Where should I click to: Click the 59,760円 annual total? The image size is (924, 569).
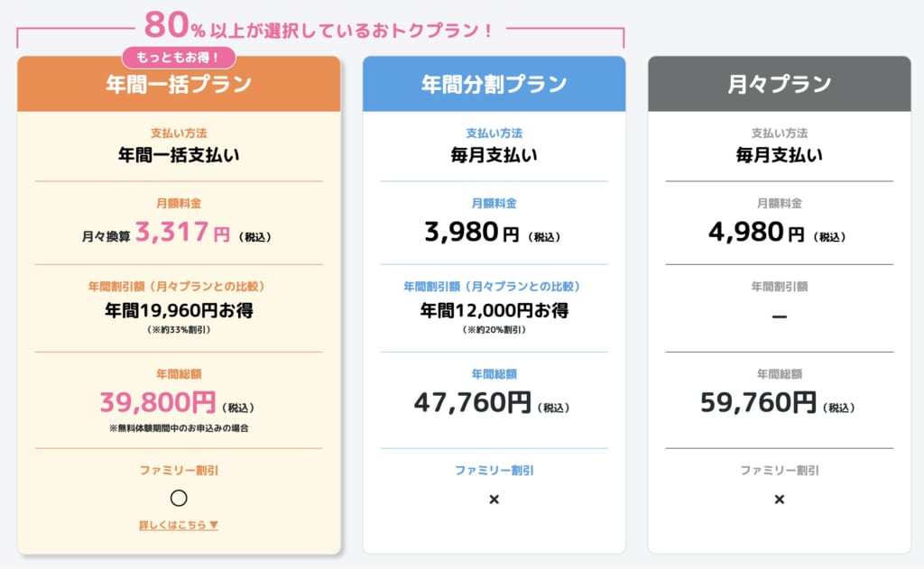[x=758, y=402]
